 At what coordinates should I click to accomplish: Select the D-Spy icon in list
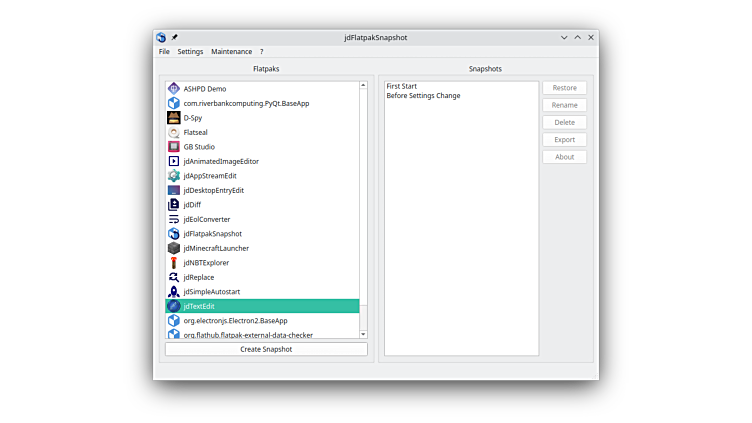coord(173,117)
